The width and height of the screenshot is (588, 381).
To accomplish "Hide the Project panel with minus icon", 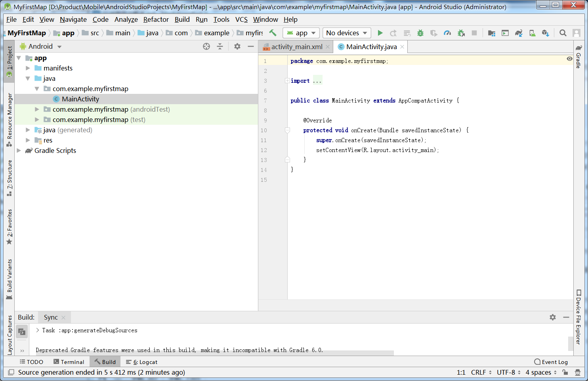I will point(250,46).
